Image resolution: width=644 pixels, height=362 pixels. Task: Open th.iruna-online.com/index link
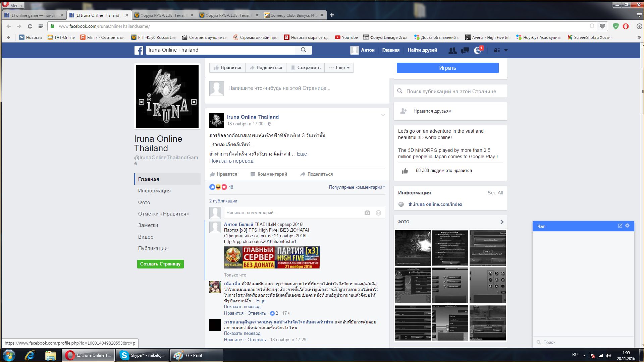[x=435, y=204]
